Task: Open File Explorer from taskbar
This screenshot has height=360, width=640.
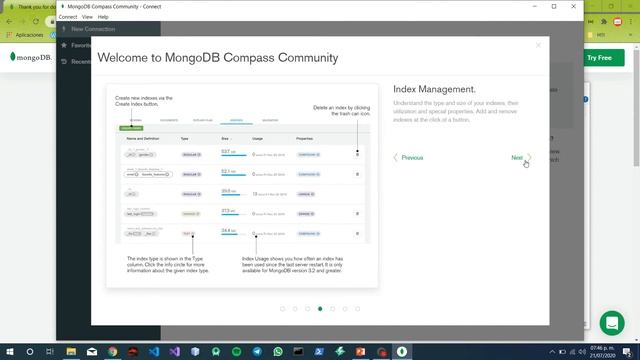Action: tap(71, 351)
